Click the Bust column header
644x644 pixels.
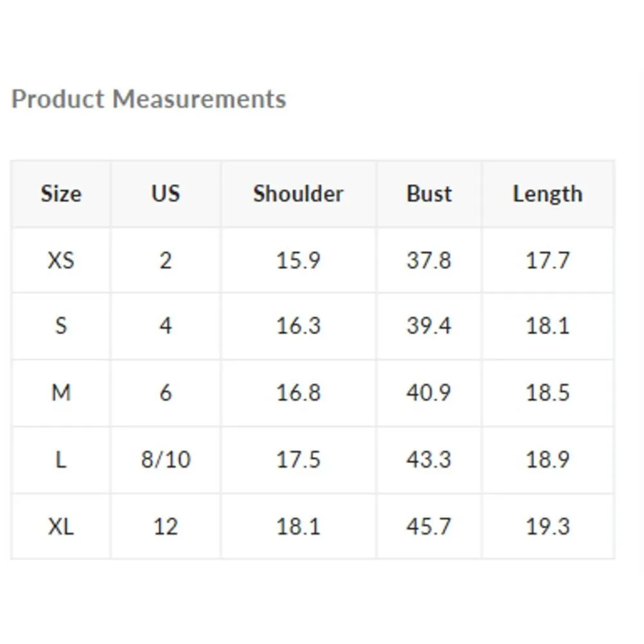pos(429,194)
